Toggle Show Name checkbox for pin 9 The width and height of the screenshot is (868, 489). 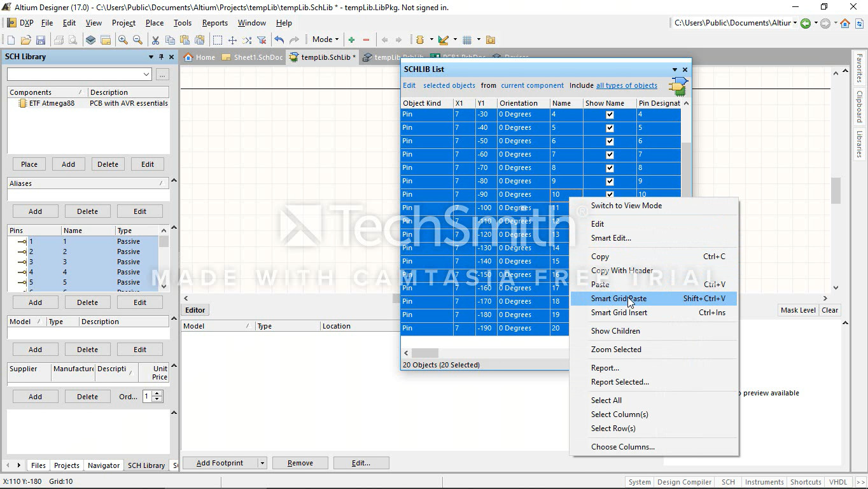610,181
